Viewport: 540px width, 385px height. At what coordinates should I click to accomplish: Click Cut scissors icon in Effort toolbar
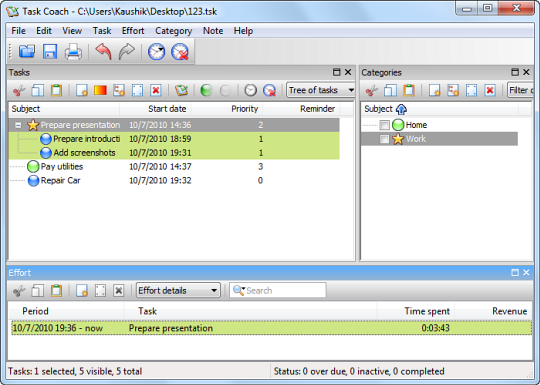19,291
